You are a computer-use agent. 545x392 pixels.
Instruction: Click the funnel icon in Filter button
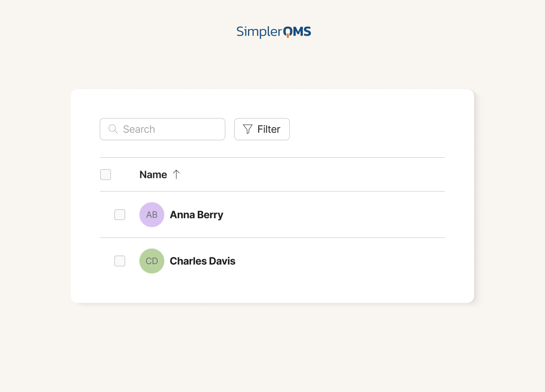click(248, 129)
